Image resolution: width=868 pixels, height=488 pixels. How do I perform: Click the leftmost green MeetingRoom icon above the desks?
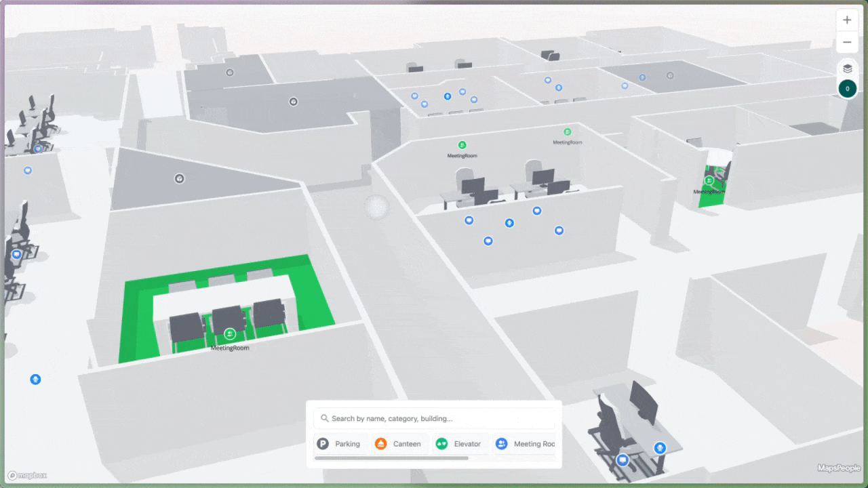[x=462, y=145]
